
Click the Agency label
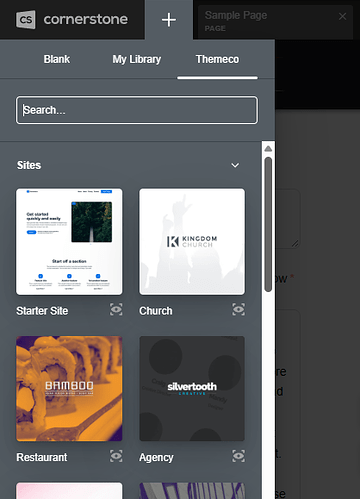pos(156,457)
